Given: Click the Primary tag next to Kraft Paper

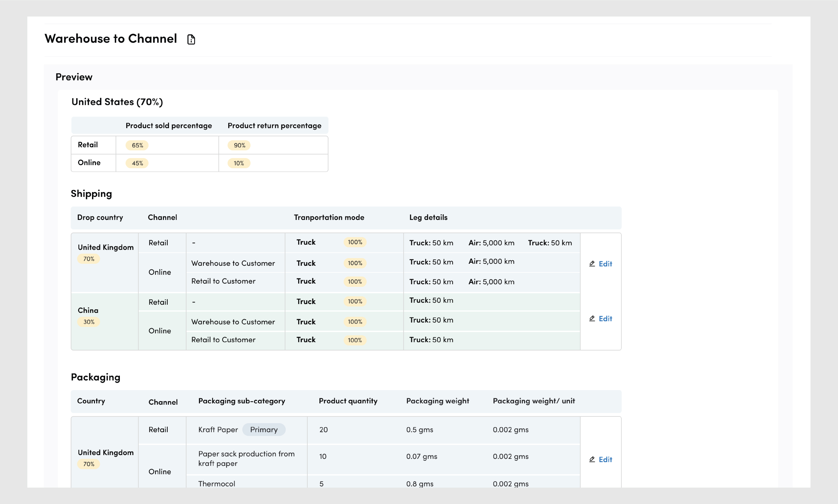Looking at the screenshot, I should (264, 430).
